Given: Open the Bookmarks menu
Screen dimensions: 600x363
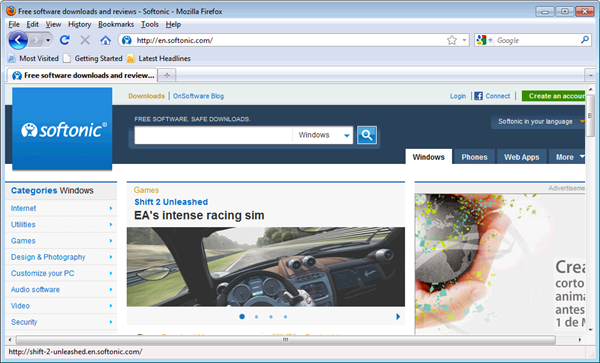Looking at the screenshot, I should 116,24.
